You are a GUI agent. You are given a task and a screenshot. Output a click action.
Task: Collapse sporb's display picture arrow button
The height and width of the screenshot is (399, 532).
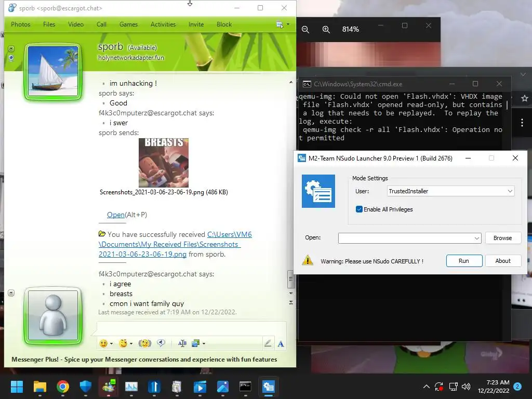11,49
